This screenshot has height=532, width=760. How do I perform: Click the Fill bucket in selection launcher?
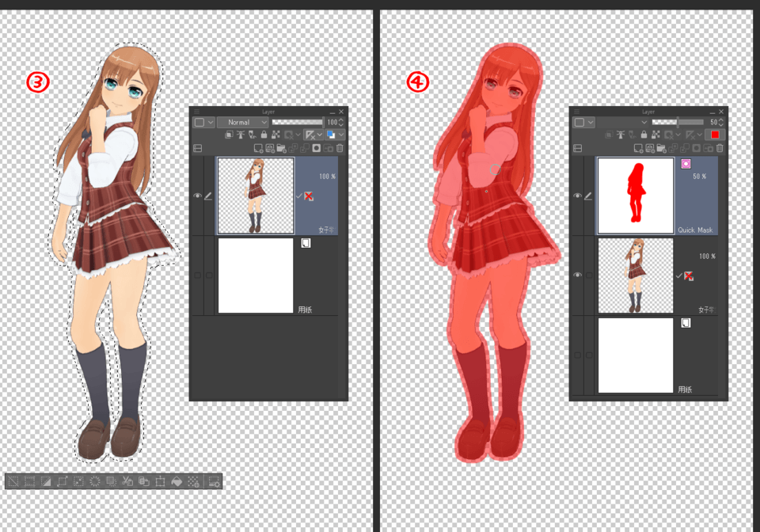pos(176,481)
